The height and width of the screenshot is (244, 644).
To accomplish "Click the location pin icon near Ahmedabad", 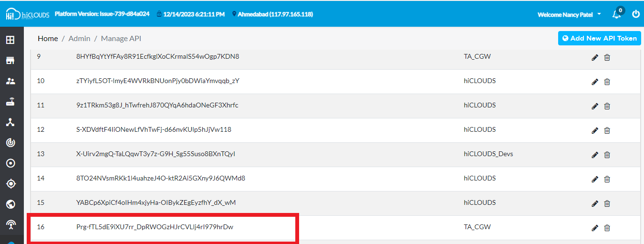I will click(x=234, y=14).
